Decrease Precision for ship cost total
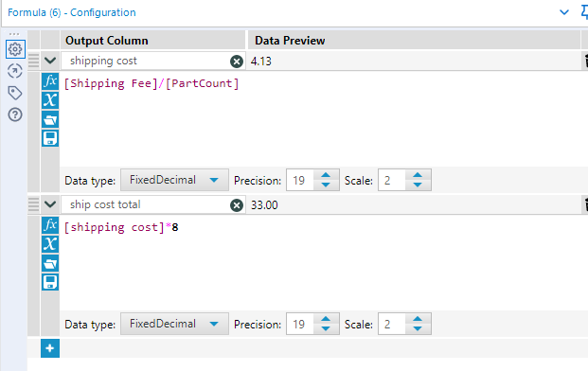 [326, 328]
